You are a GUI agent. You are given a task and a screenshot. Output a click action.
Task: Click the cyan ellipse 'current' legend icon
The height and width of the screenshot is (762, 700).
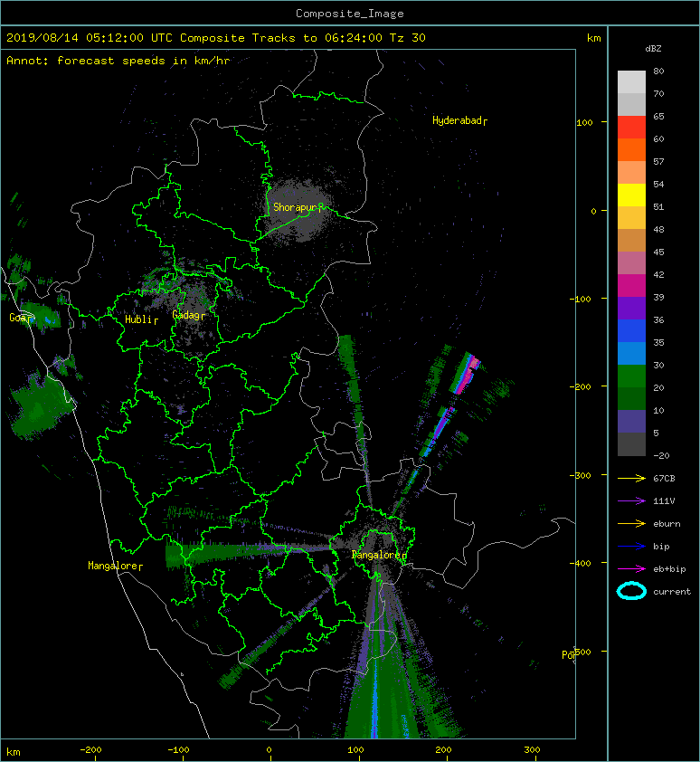click(631, 592)
